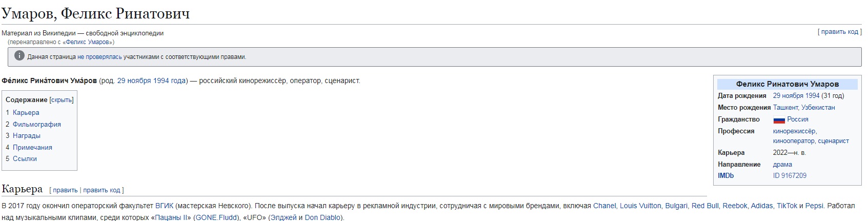Go to 'Награды' contents entry

coord(26,135)
